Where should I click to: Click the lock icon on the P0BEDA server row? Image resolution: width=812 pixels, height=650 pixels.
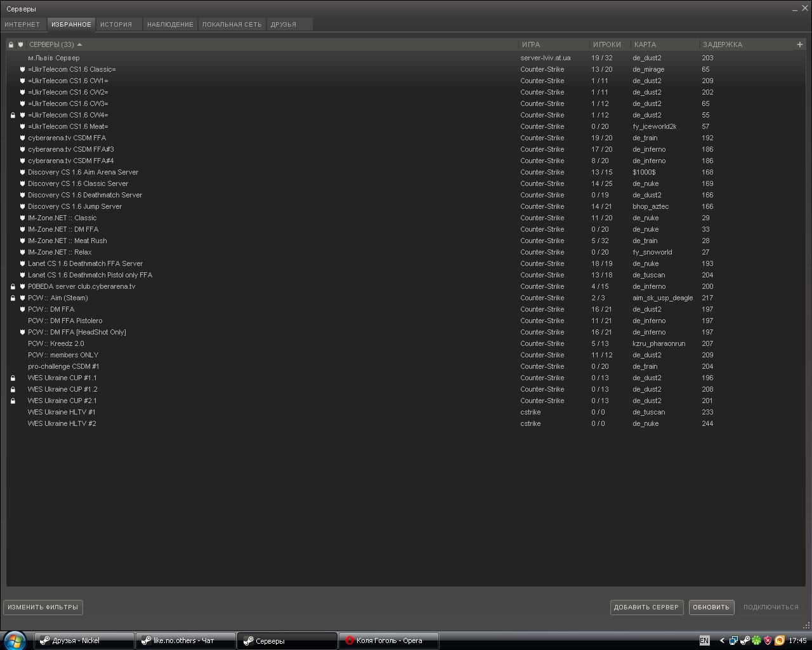13,287
